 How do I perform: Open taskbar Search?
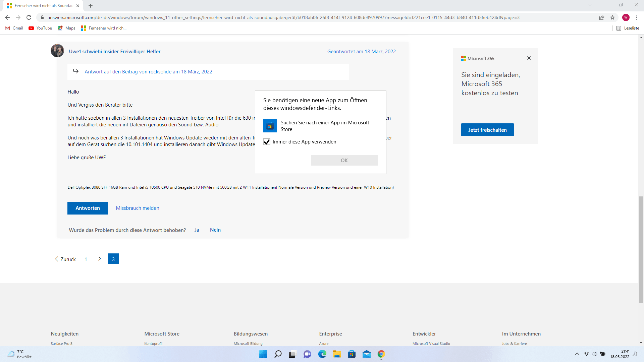pos(278,354)
